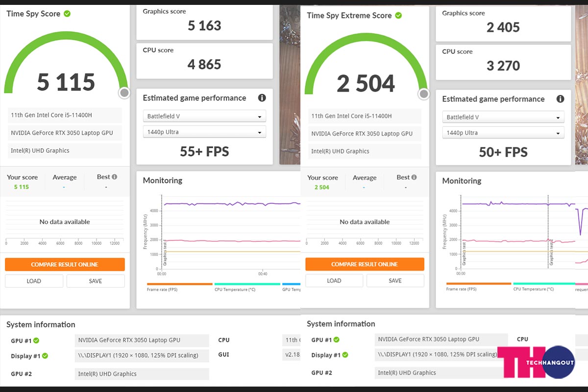Click the SAVE button in Time Spy panel
Image resolution: width=588 pixels, height=392 pixels.
point(96,281)
